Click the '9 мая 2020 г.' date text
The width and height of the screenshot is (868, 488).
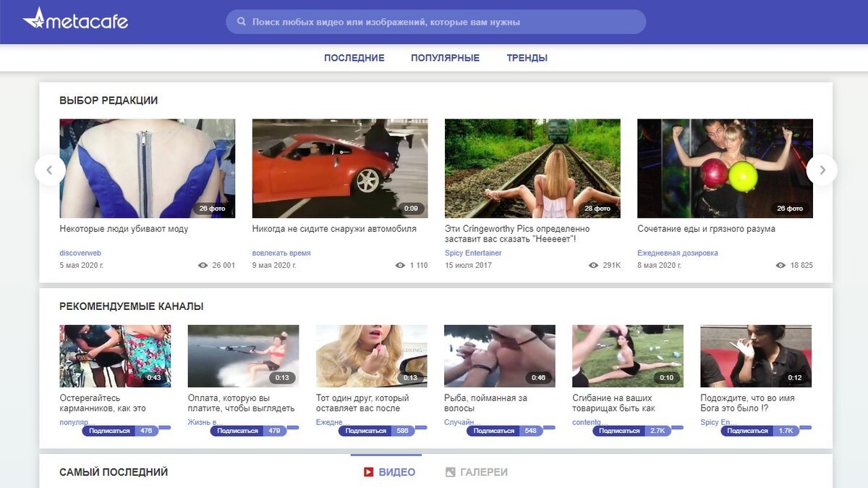point(274,266)
